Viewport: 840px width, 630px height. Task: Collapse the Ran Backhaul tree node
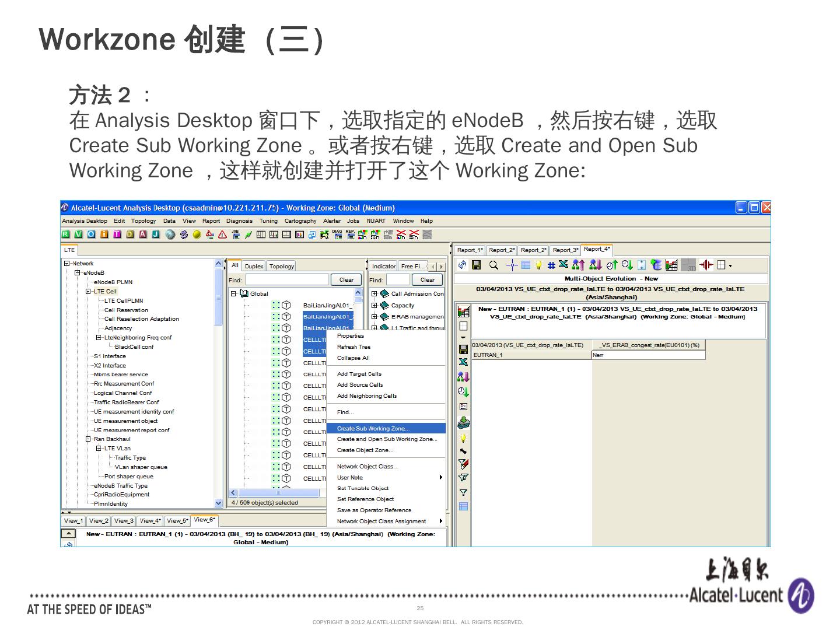[x=88, y=439]
